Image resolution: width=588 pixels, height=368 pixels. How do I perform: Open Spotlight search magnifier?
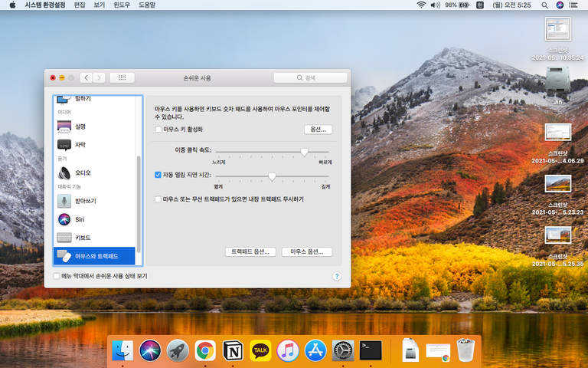point(544,5)
